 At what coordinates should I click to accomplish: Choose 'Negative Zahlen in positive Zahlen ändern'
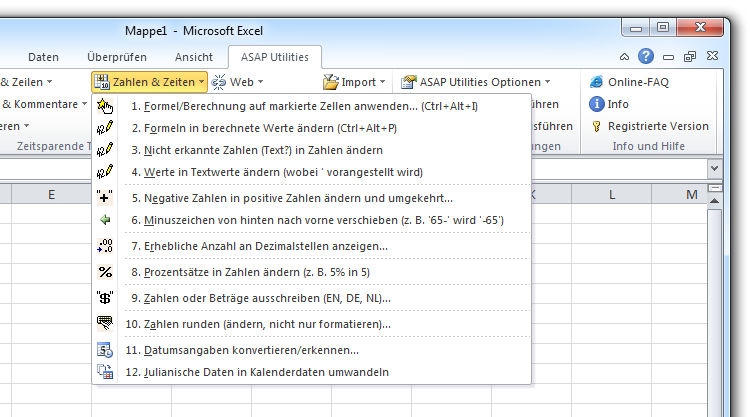[x=311, y=198]
